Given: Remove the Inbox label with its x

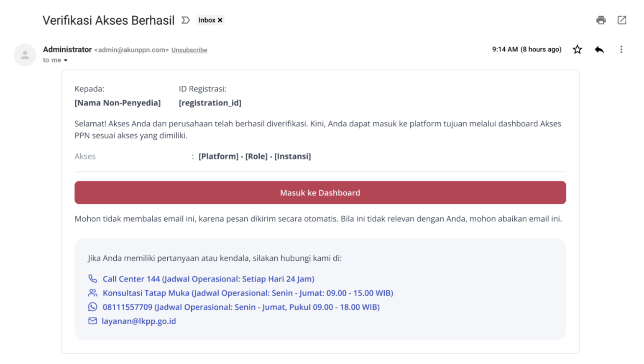Looking at the screenshot, I should 220,20.
